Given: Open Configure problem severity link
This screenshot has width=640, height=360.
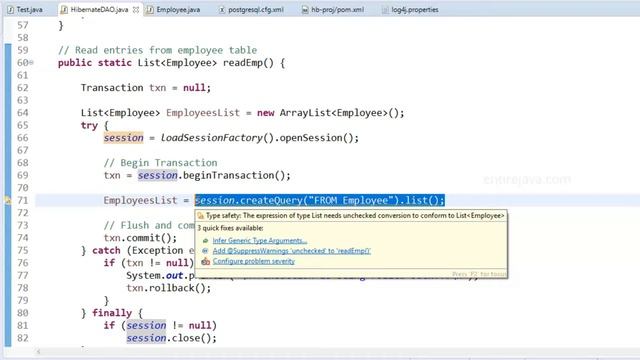Looking at the screenshot, I should coord(253,261).
